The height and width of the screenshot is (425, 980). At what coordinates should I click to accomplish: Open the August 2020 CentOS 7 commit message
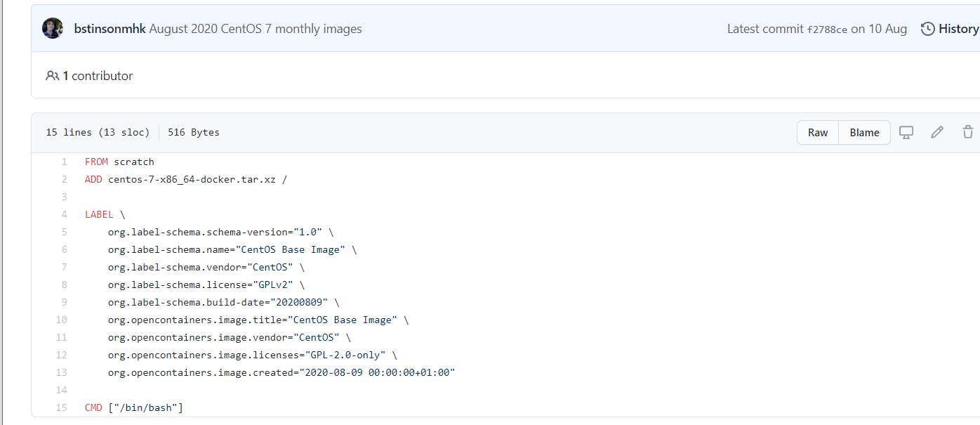(x=256, y=29)
